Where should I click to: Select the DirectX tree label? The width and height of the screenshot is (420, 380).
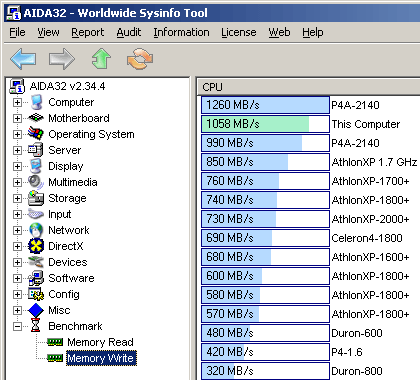[x=66, y=246]
